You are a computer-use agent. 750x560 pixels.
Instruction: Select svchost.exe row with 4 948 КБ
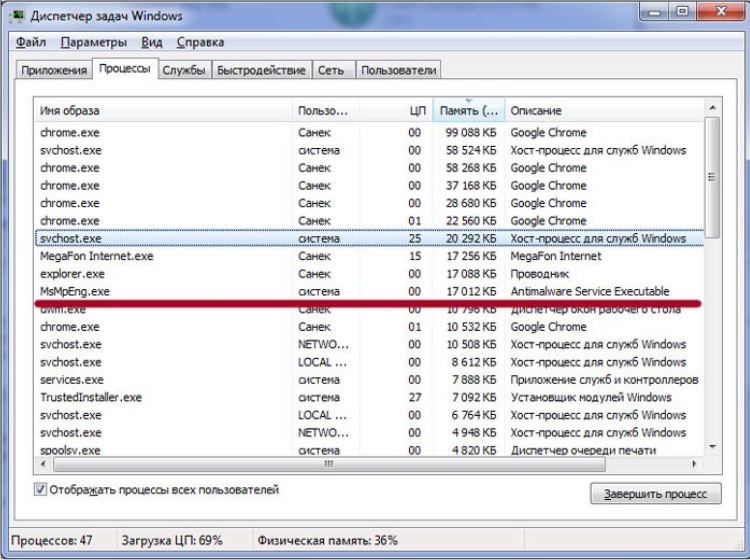pos(369,433)
